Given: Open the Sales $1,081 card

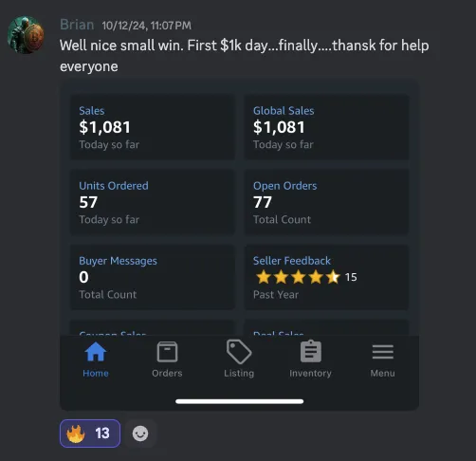Looking at the screenshot, I should point(153,127).
